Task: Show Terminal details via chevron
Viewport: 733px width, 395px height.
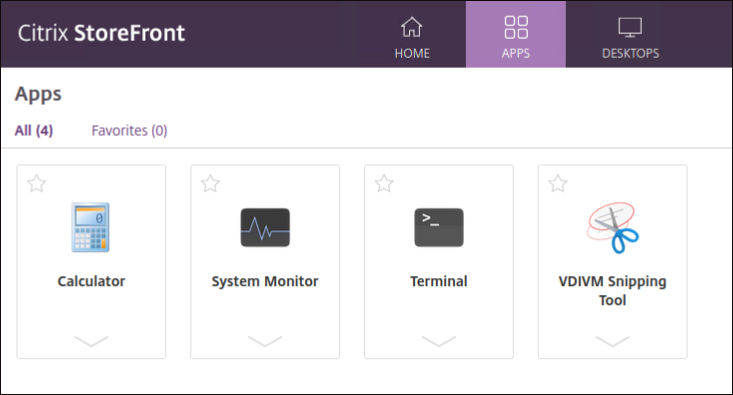Action: [x=439, y=341]
